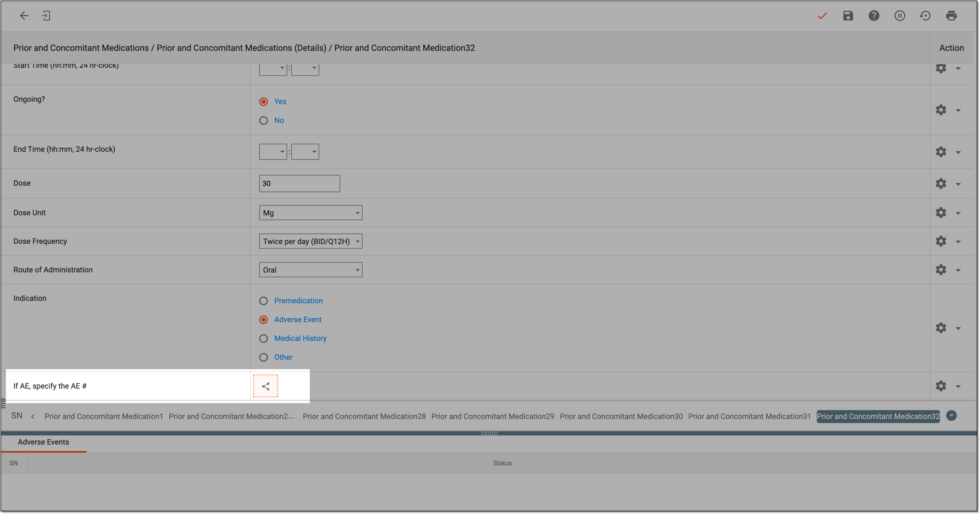Switch to Prior and Concomitant Medication2... tab
980x514 pixels.
tap(232, 416)
